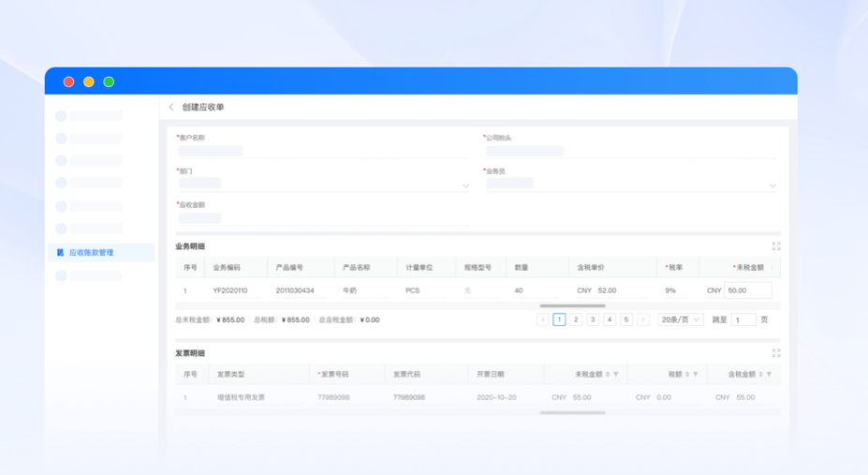
Task: Go to next page in pagination
Action: [643, 320]
